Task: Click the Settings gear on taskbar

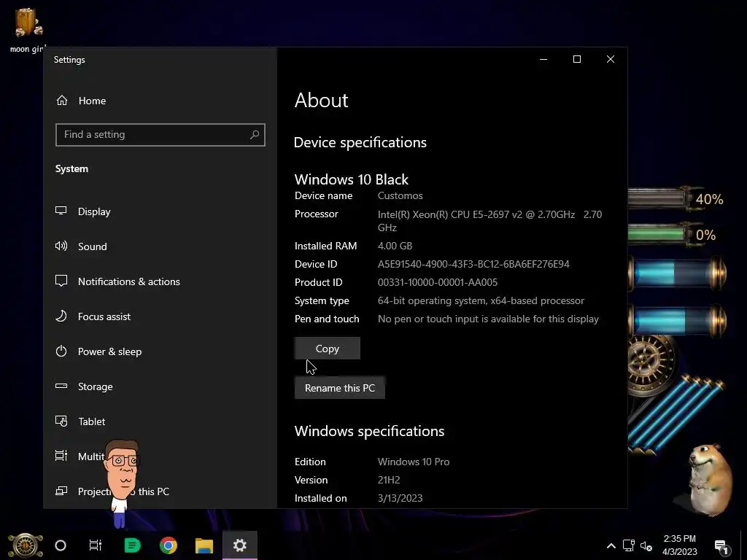Action: tap(239, 545)
